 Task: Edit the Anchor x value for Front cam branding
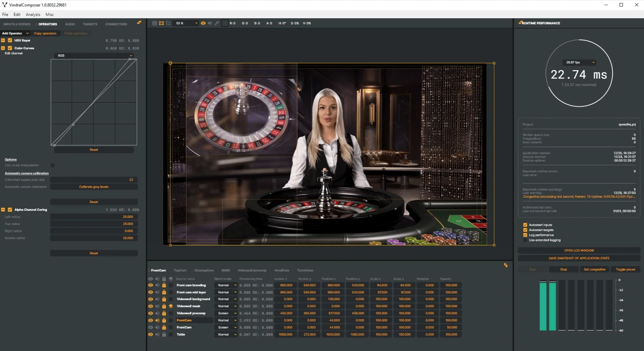(x=286, y=285)
